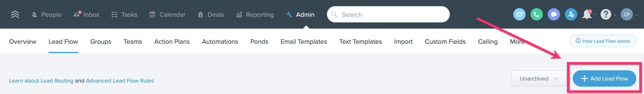Screen dimensions: 644x94
Task: Click the Add Lead Flow button
Action: coord(604,78)
